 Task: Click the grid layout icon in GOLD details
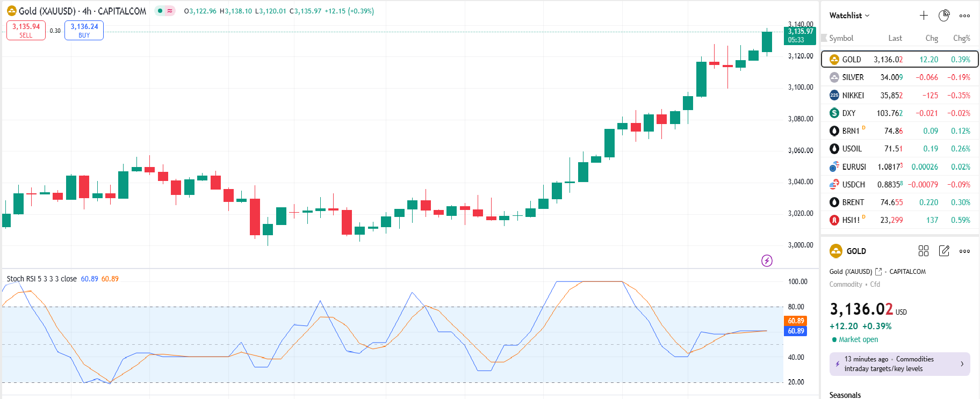924,251
